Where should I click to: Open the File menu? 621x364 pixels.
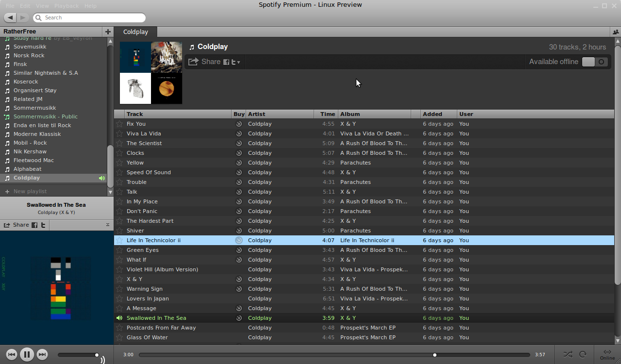(10, 6)
